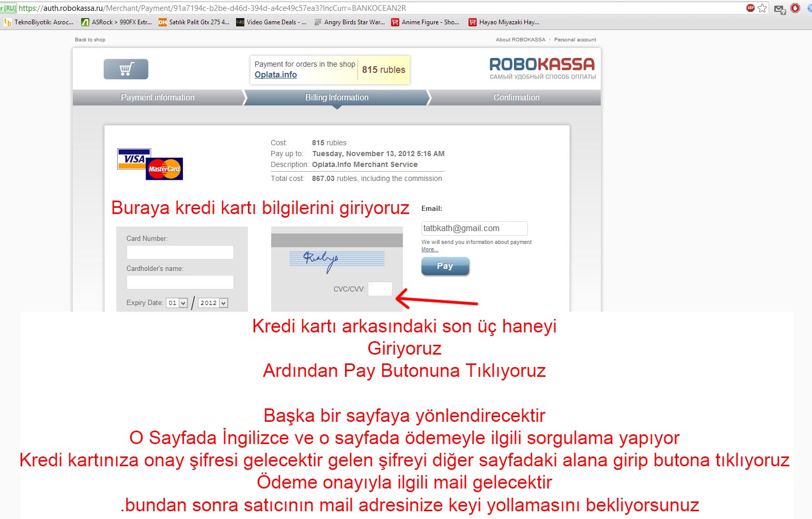Click the Pay button
Viewport: 812px width, 519px height.
tap(445, 266)
